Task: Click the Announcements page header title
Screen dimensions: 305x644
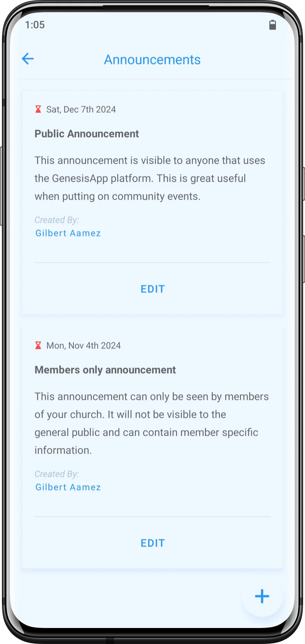Action: [152, 60]
